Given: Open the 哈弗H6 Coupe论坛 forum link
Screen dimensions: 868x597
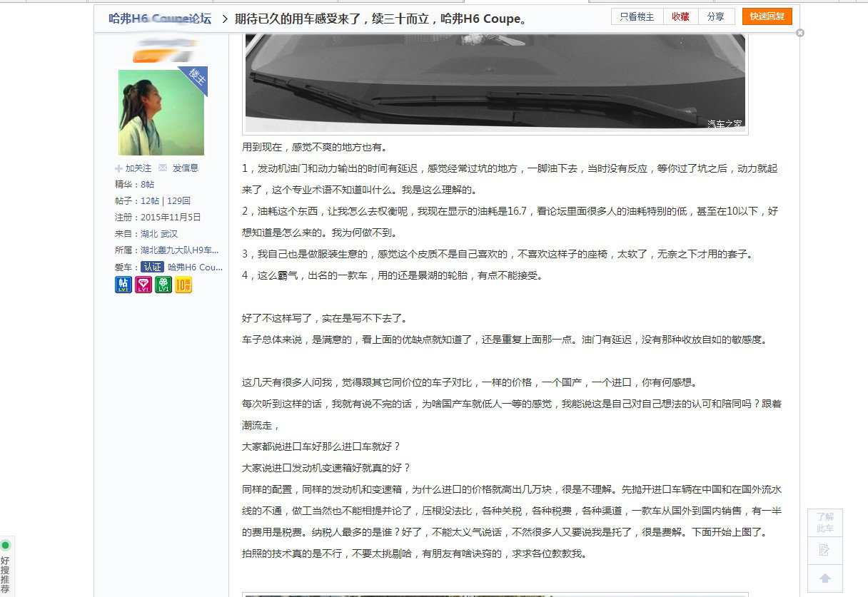Looking at the screenshot, I should pyautogui.click(x=158, y=19).
